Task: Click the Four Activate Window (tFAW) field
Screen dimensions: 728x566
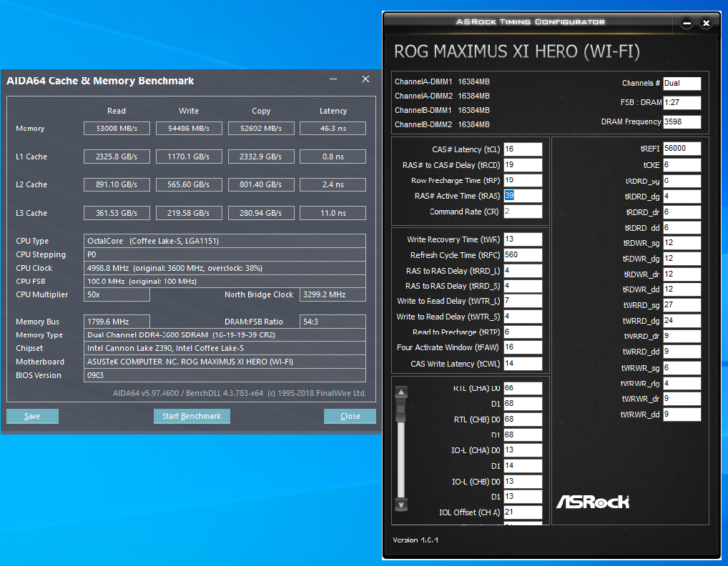Action: pyautogui.click(x=523, y=347)
